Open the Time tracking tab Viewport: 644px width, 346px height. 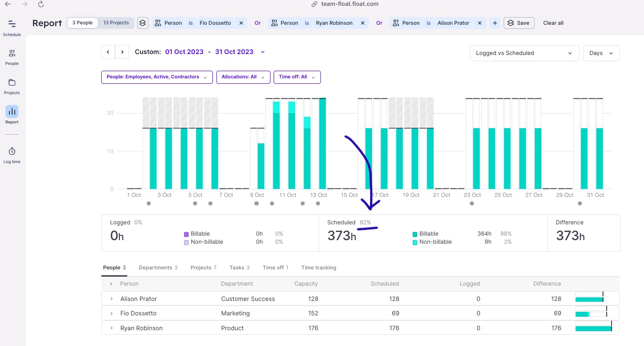(x=318, y=267)
